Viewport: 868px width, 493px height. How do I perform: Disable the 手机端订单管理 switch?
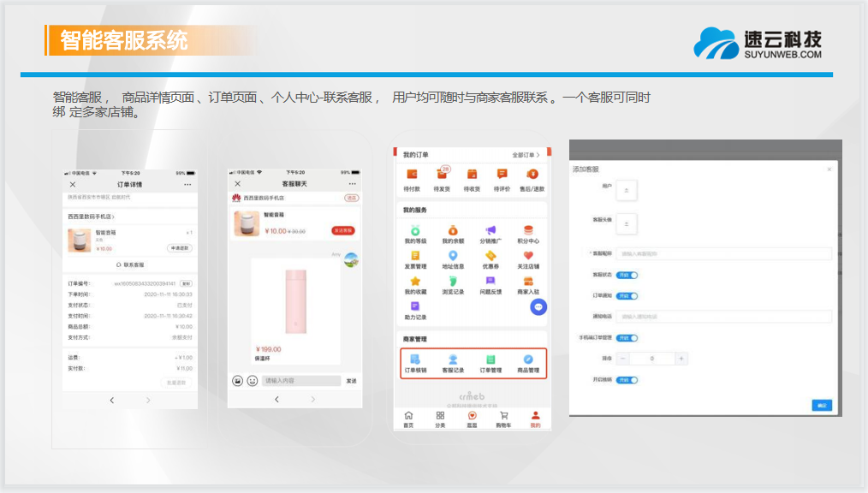(x=627, y=338)
